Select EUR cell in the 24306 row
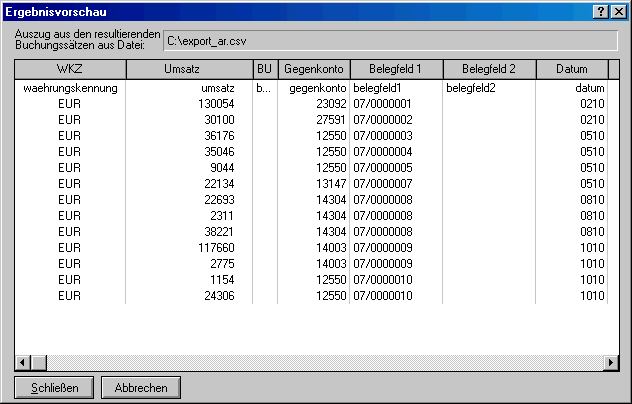Viewport: 632px width, 404px height. click(69, 296)
